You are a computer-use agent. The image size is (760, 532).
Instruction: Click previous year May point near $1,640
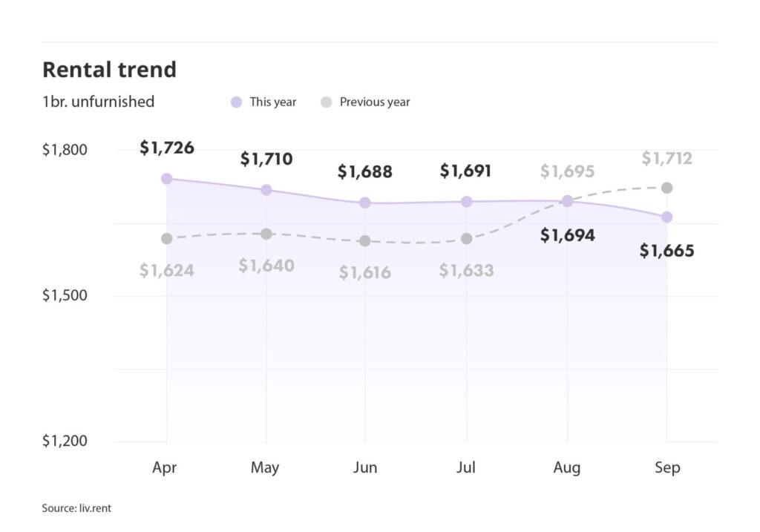266,234
